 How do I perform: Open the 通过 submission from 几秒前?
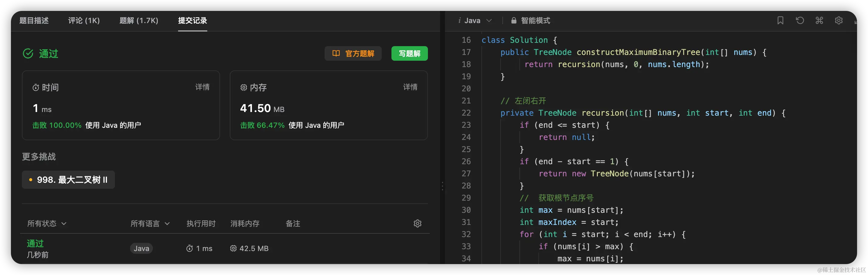click(x=35, y=243)
